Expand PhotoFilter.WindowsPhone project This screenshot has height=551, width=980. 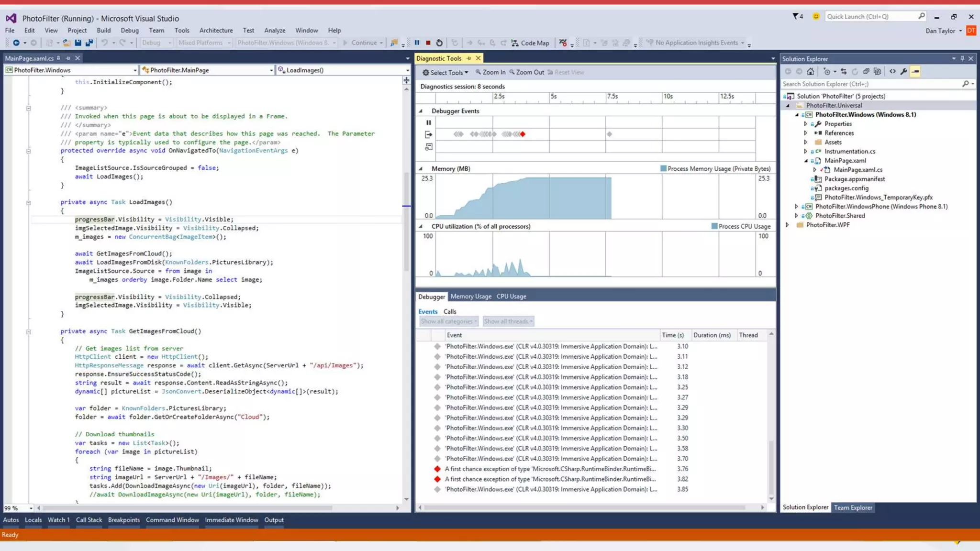[796, 207]
